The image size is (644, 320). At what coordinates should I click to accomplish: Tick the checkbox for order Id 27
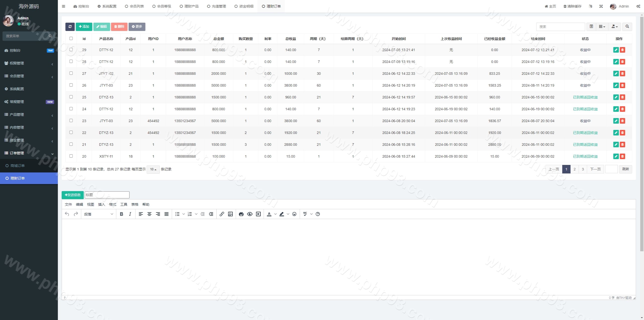click(71, 73)
